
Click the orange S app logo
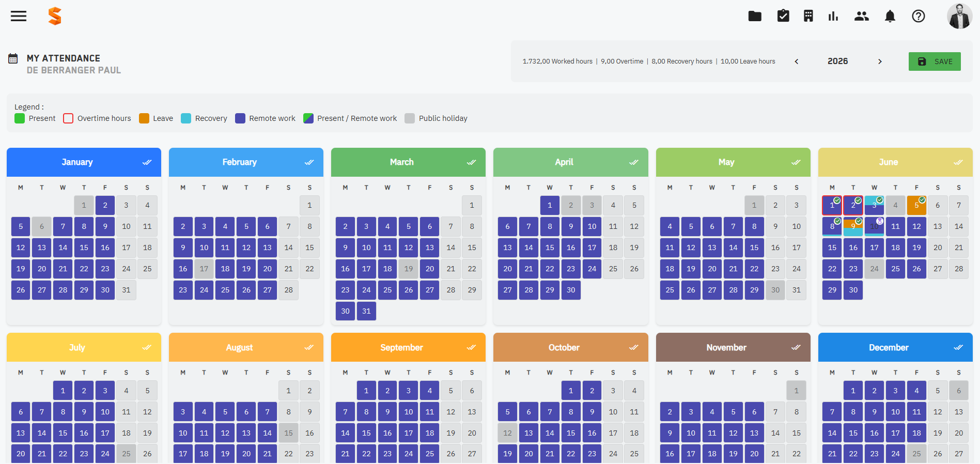coord(55,16)
